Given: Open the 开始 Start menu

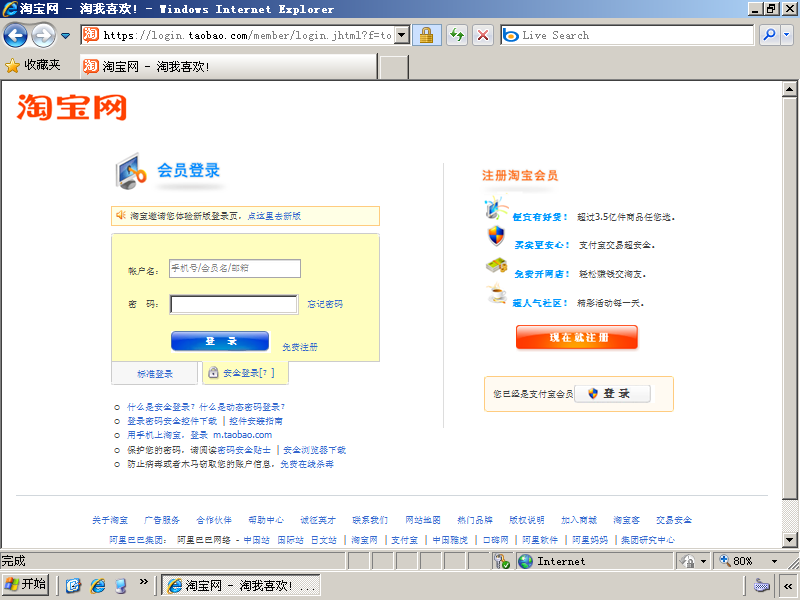Looking at the screenshot, I should point(26,584).
